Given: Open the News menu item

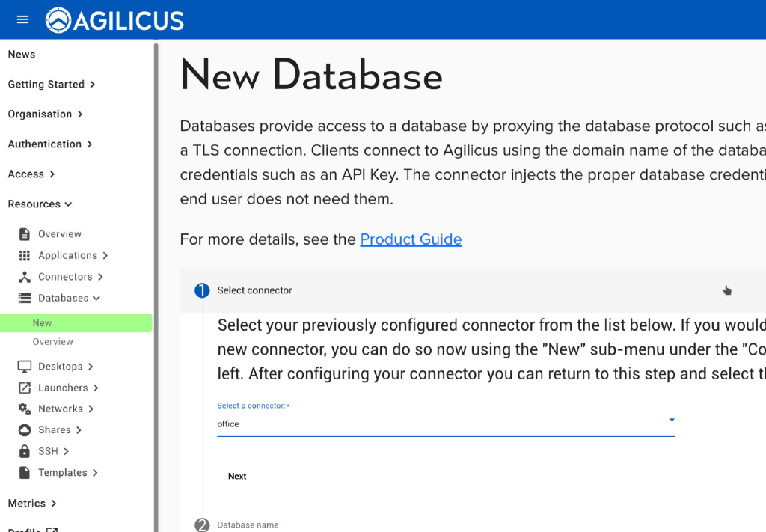Looking at the screenshot, I should 22,55.
